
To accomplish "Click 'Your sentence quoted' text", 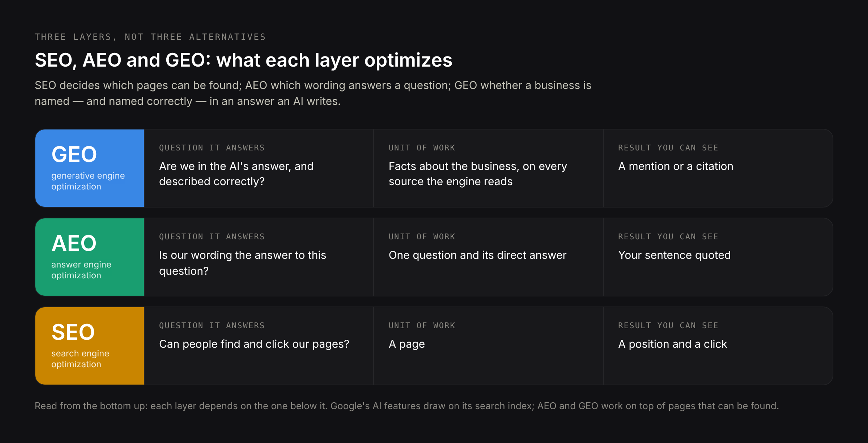I will [674, 255].
